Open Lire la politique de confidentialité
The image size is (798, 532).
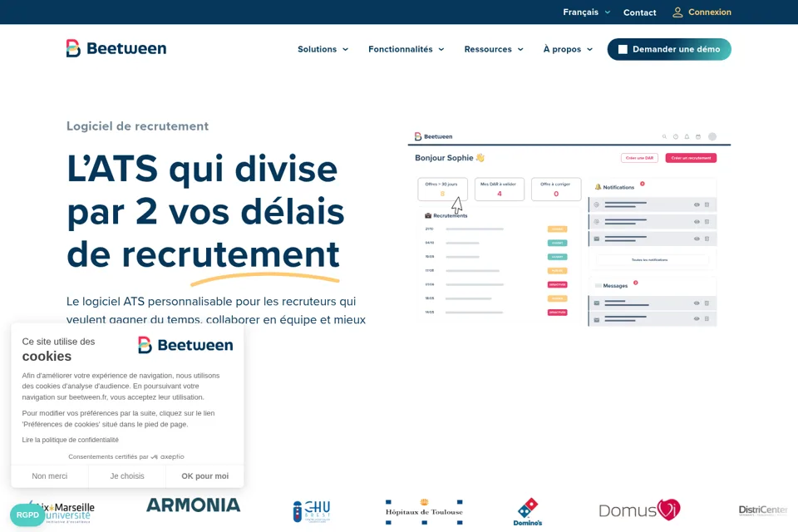point(70,440)
